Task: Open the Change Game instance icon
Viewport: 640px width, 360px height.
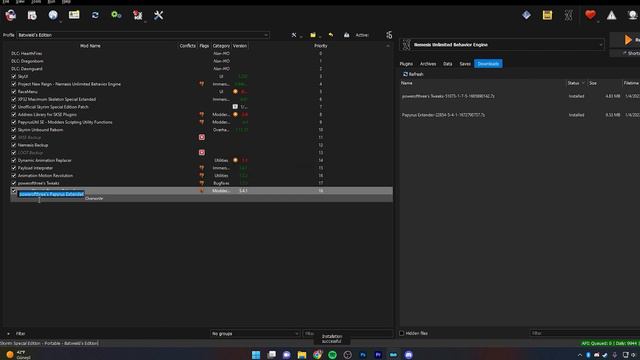Action: 11,16
